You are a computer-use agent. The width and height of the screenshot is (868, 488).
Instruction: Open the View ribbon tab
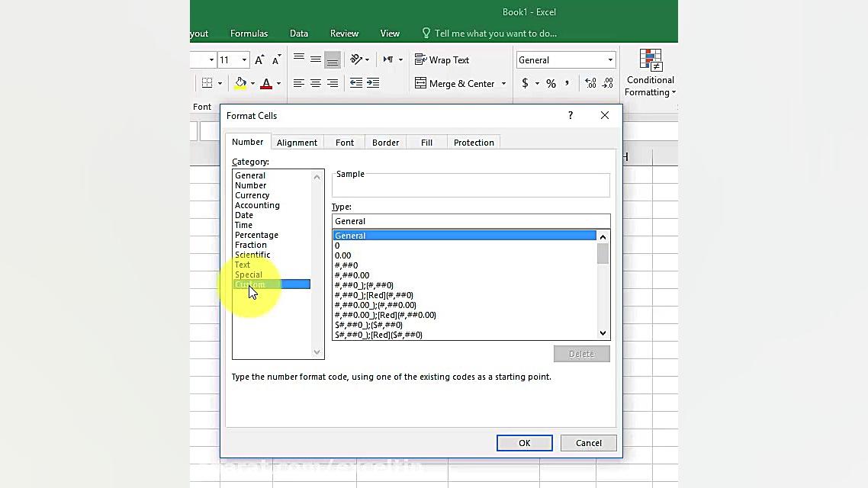(390, 34)
